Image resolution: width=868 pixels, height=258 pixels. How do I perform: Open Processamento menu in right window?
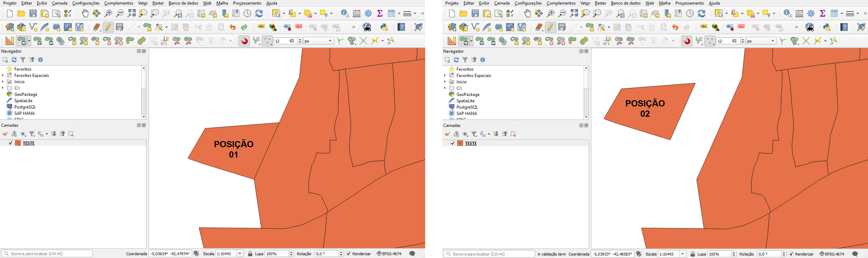689,3
